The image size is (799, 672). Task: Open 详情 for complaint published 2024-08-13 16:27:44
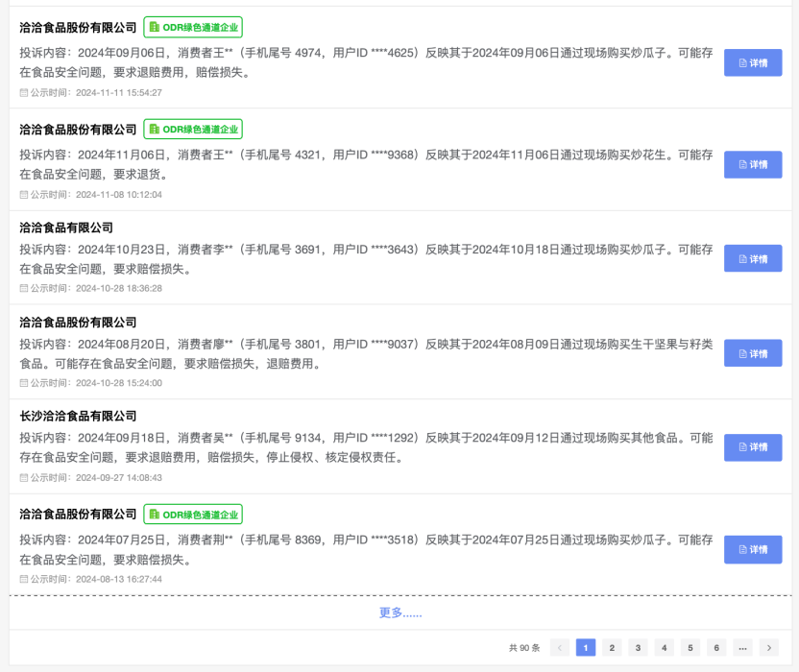(753, 549)
